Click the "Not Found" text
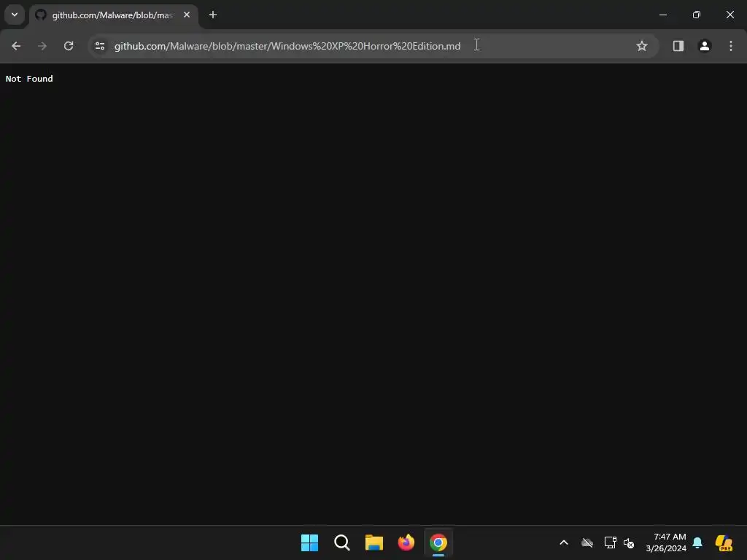 29,79
